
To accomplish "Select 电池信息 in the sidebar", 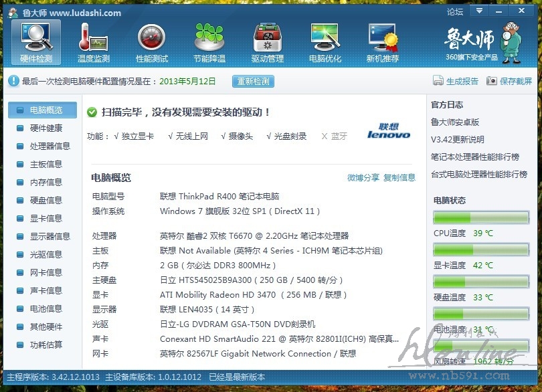I will tap(46, 308).
